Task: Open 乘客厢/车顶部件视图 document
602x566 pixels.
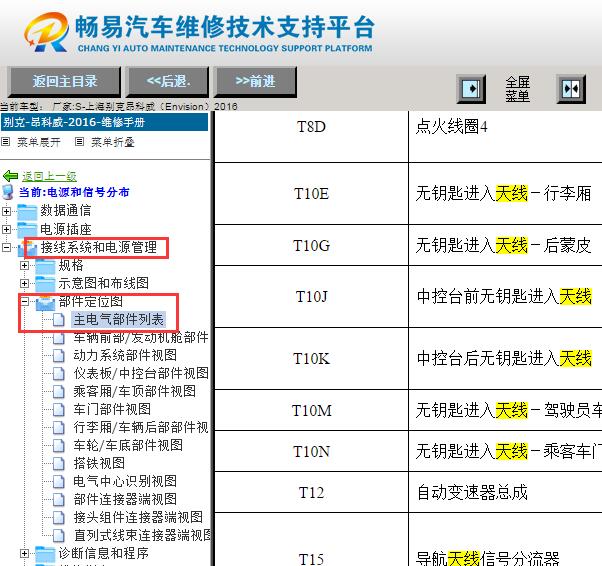Action: [135, 391]
